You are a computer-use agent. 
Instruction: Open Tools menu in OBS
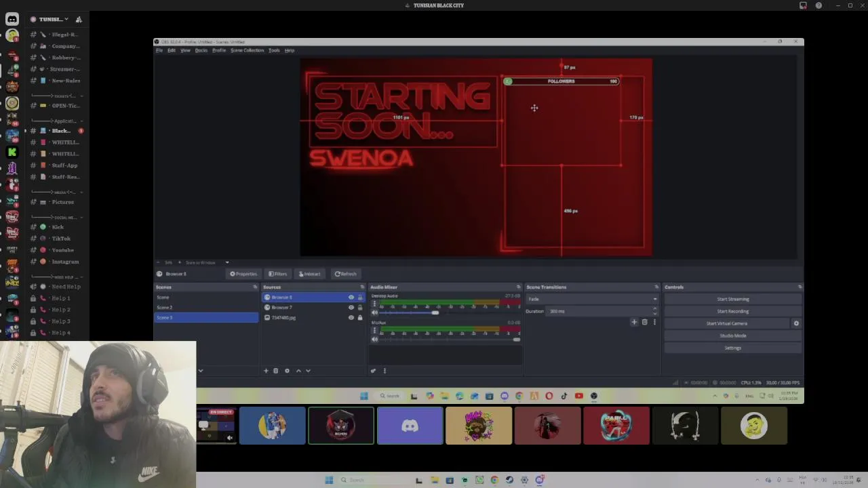[x=274, y=50]
